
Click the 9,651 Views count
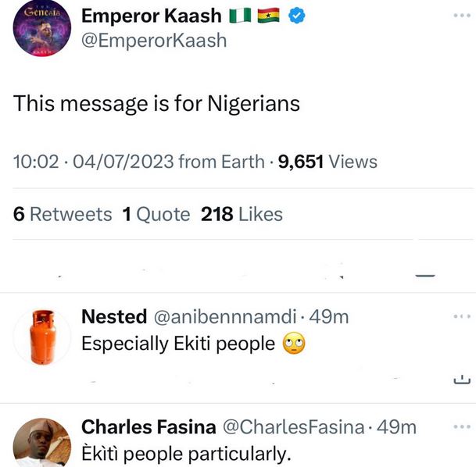coord(327,162)
